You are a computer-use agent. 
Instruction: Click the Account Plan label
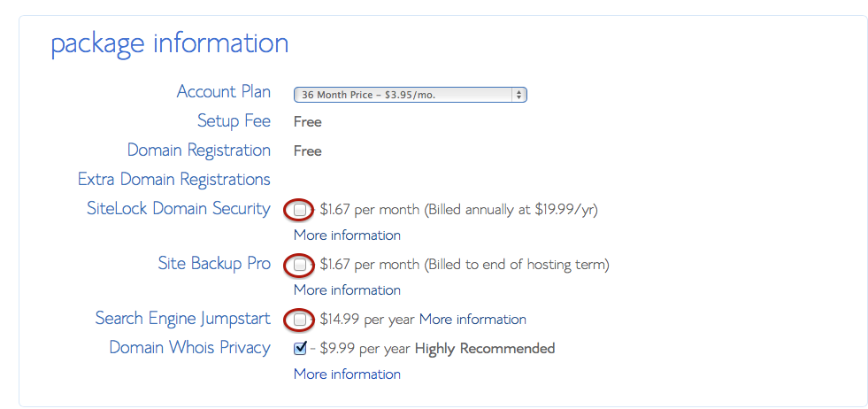tap(223, 92)
